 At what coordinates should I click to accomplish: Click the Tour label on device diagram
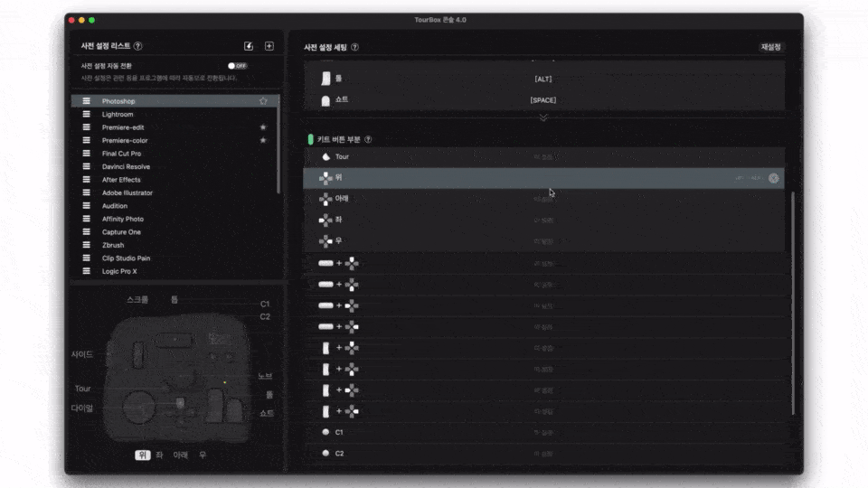point(83,389)
